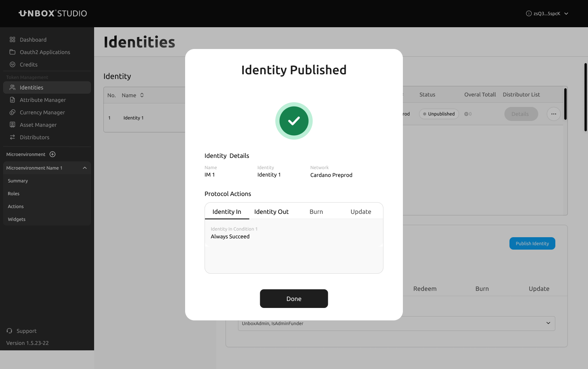Click the identity table's scrollbar

coord(565,104)
